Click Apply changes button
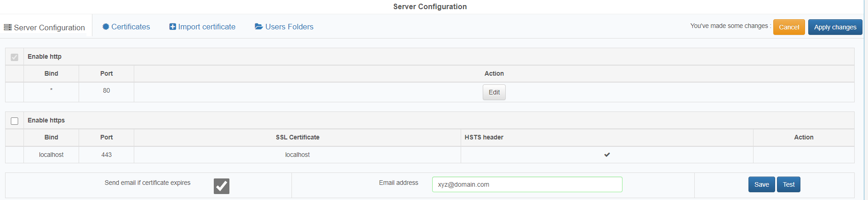868x200 pixels. 835,27
